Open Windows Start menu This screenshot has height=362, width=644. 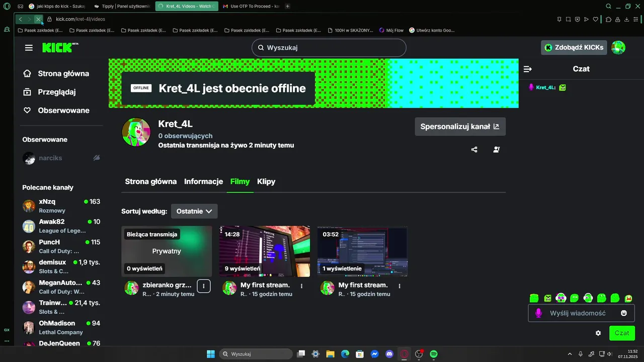[211, 354]
